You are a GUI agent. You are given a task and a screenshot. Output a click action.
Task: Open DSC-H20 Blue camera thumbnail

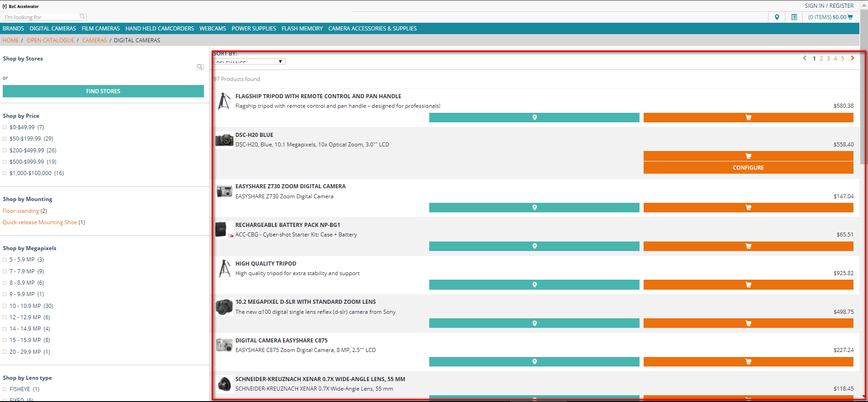click(x=224, y=140)
